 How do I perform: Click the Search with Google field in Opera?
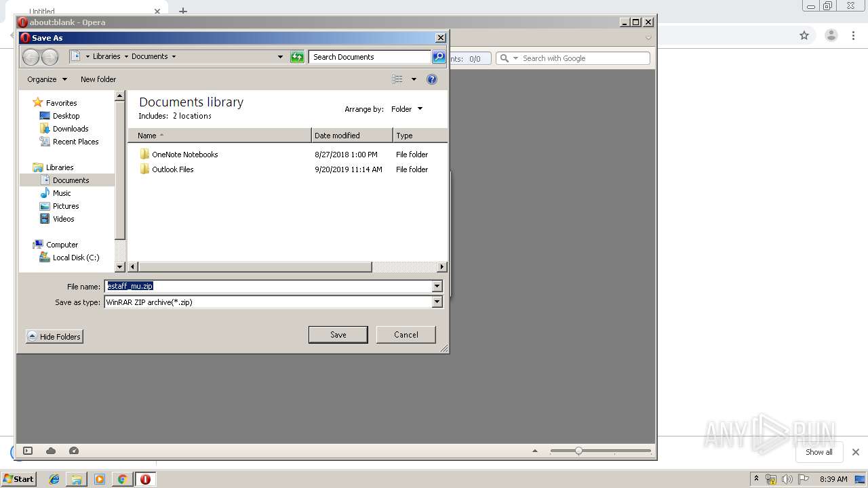pyautogui.click(x=585, y=58)
